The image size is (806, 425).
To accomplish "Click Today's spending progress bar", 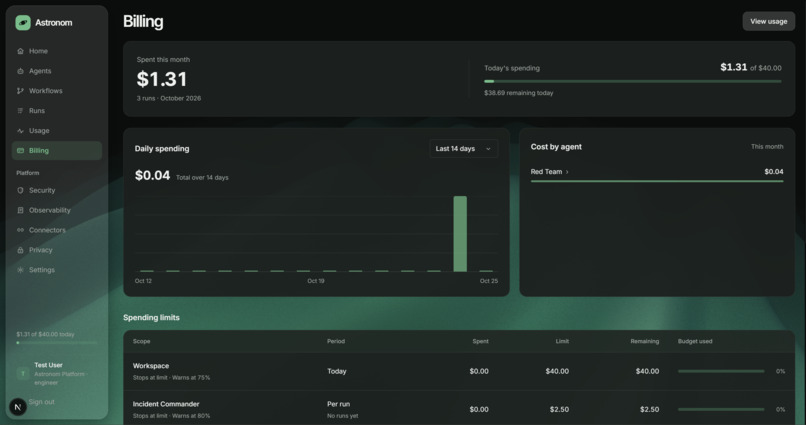I will point(632,81).
